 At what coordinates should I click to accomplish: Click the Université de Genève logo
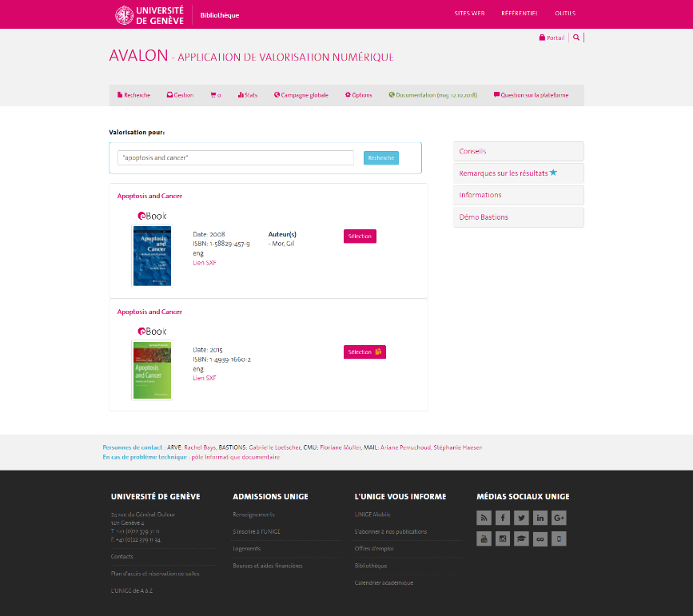point(149,15)
